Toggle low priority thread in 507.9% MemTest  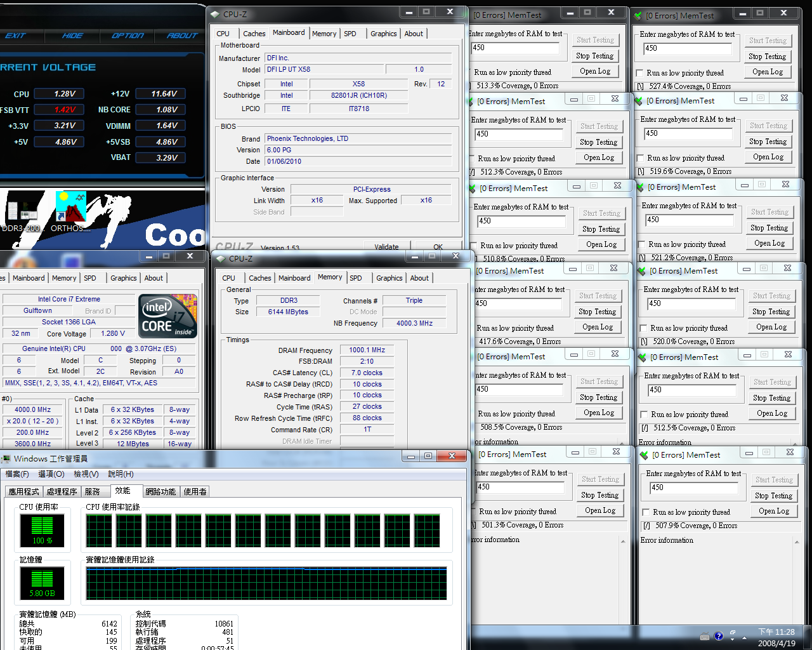[x=646, y=512]
